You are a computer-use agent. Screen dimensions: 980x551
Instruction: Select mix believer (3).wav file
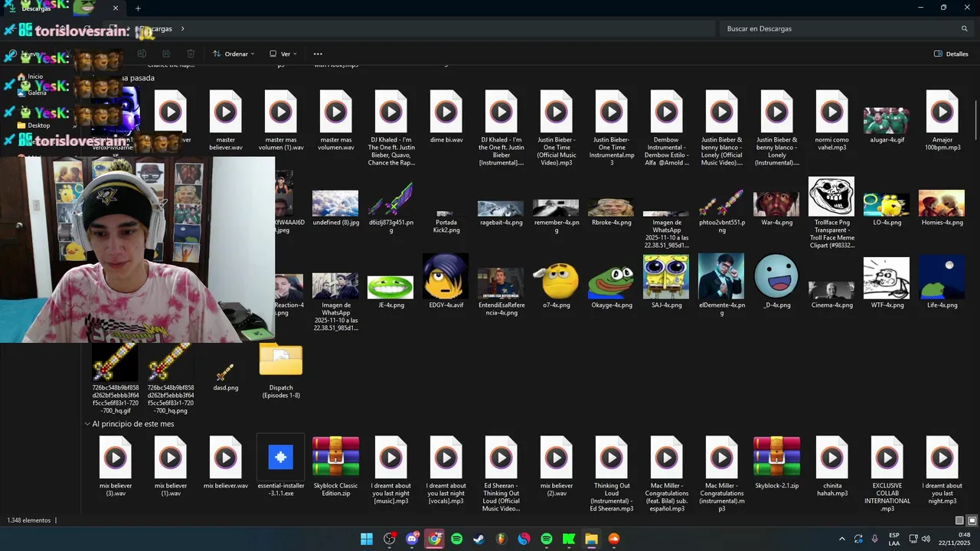tap(116, 466)
